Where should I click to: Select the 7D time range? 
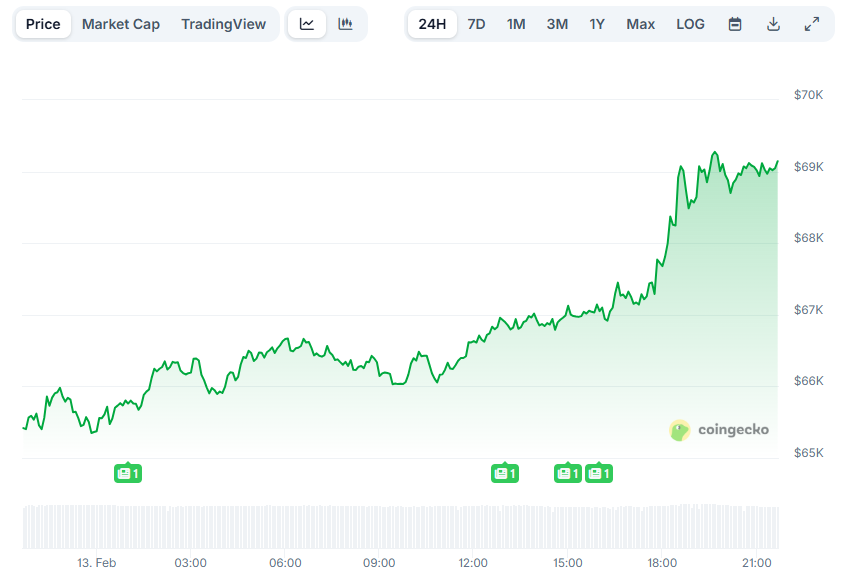476,23
